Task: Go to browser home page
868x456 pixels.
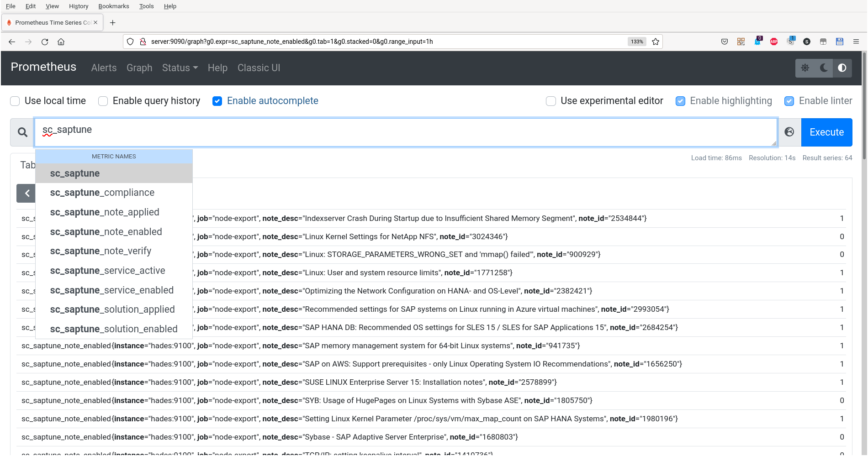Action: [61, 42]
